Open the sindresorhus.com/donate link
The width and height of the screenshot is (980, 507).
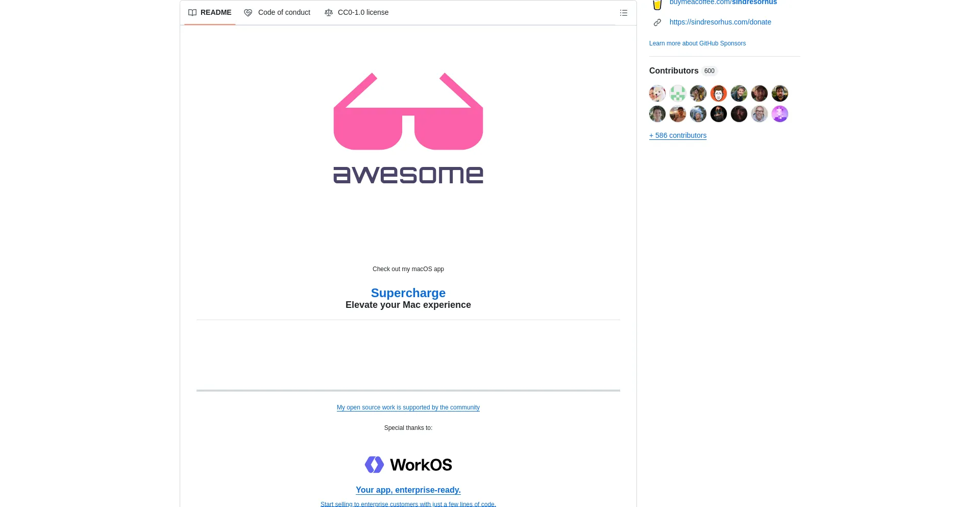[x=720, y=22]
